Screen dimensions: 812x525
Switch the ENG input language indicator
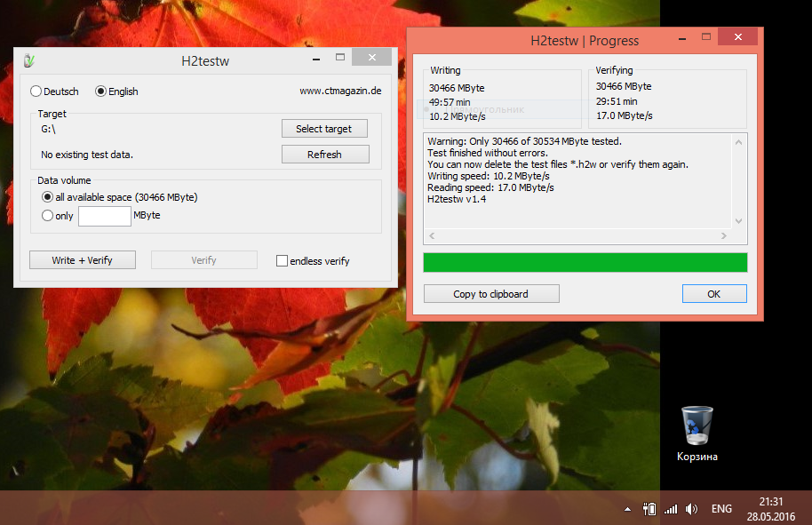(x=721, y=509)
